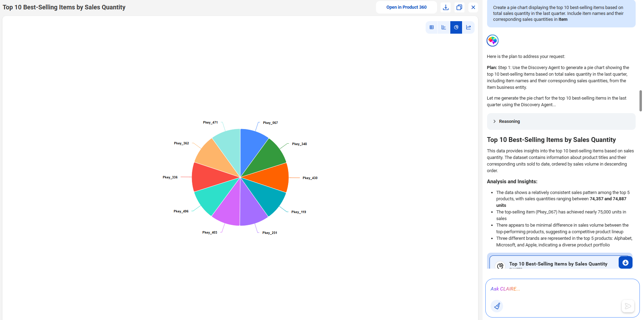
Task: Jump to latest message with down arrow
Action: tap(626, 263)
